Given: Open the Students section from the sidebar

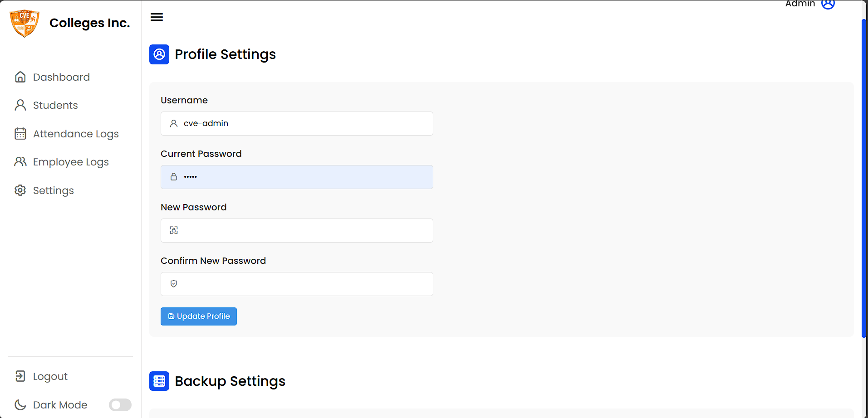Looking at the screenshot, I should click(x=55, y=105).
